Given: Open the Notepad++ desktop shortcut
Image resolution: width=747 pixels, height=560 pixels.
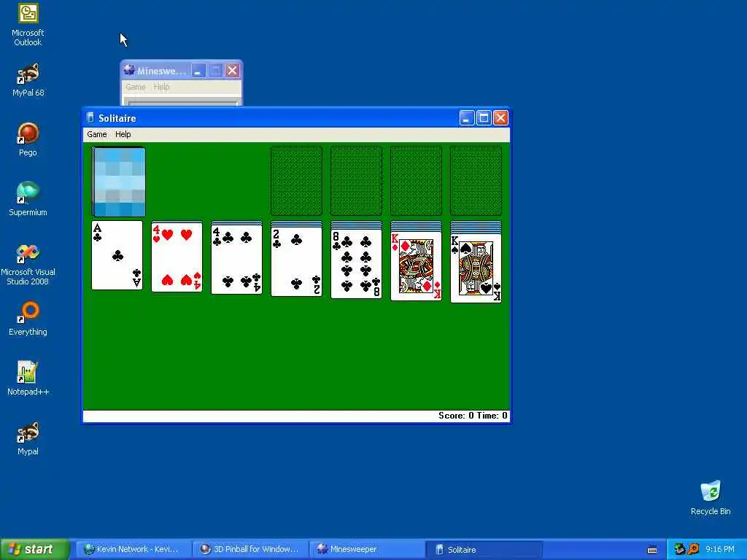Looking at the screenshot, I should 28,378.
